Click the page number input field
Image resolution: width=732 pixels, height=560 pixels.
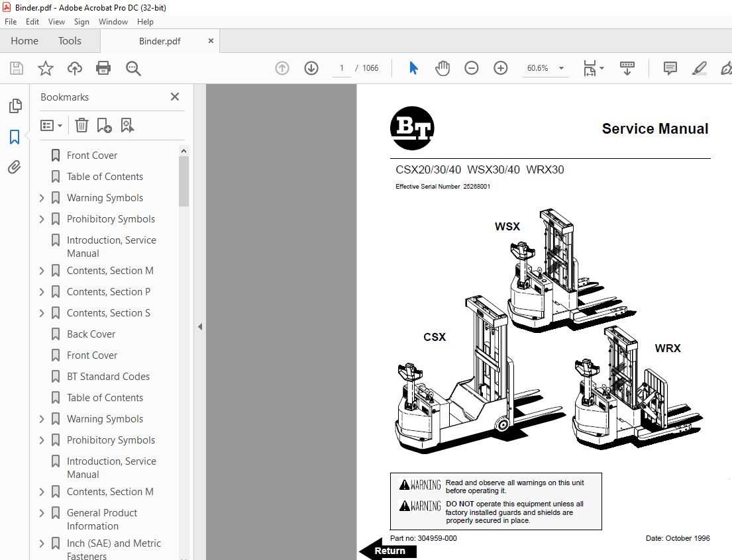point(342,68)
